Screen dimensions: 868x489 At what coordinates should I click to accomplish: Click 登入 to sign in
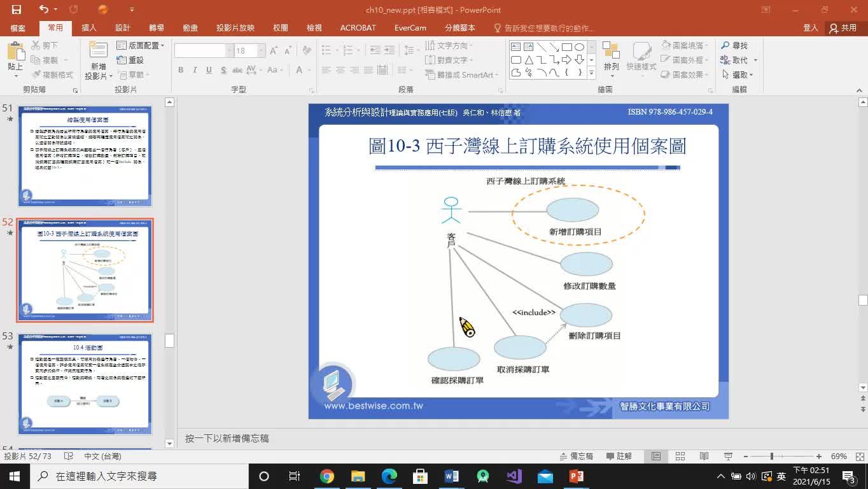click(811, 28)
